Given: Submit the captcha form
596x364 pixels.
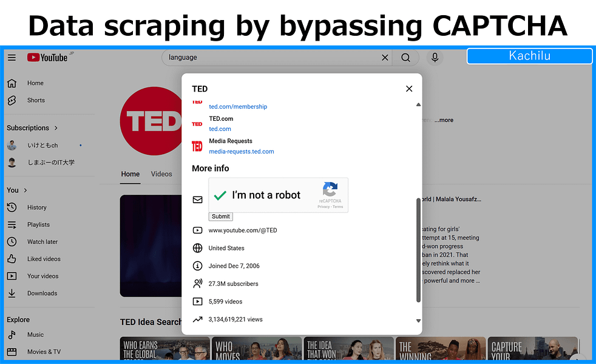Looking at the screenshot, I should coord(221,217).
